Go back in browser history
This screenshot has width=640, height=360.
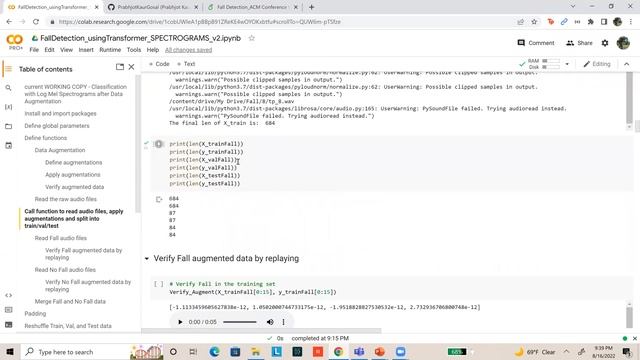pyautogui.click(x=9, y=22)
